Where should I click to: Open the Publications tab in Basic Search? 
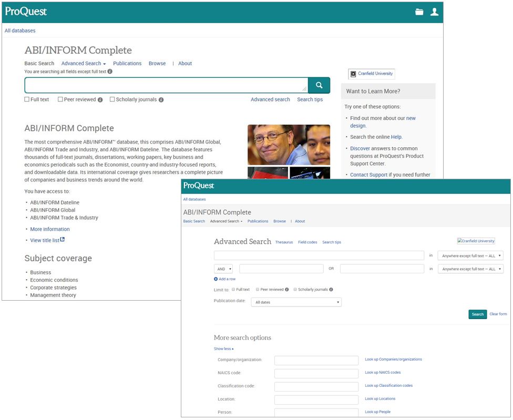127,64
